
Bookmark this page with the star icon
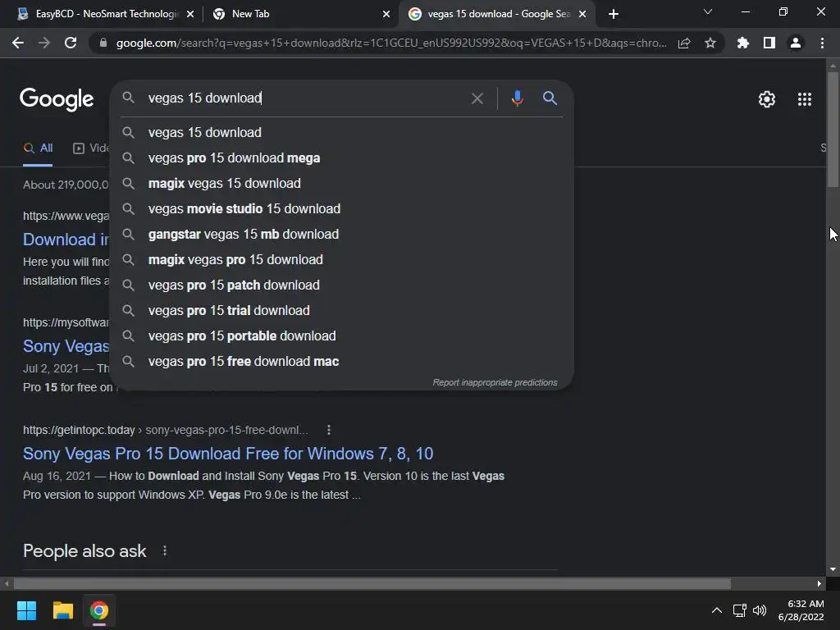pyautogui.click(x=710, y=43)
